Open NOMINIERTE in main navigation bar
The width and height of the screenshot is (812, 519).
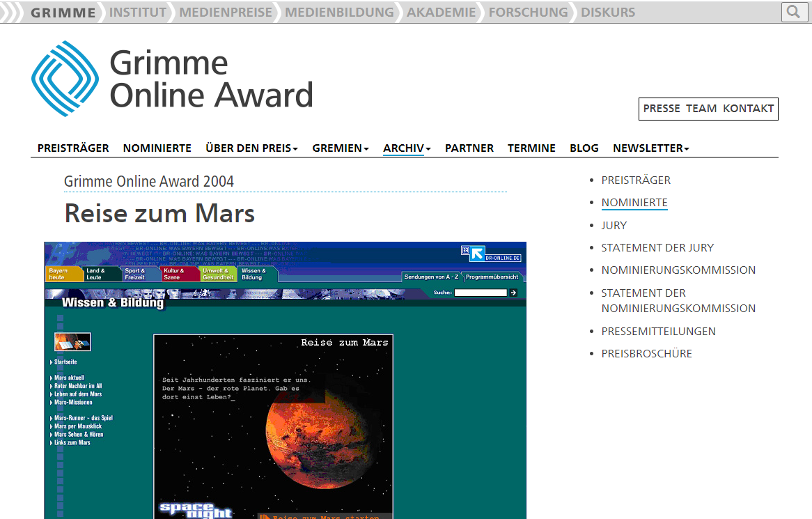point(157,148)
